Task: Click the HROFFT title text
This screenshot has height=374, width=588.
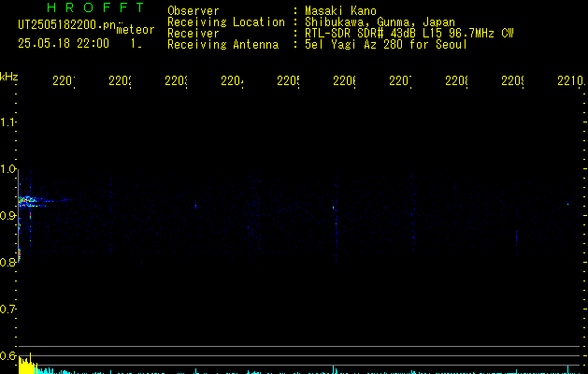Action: point(96,7)
